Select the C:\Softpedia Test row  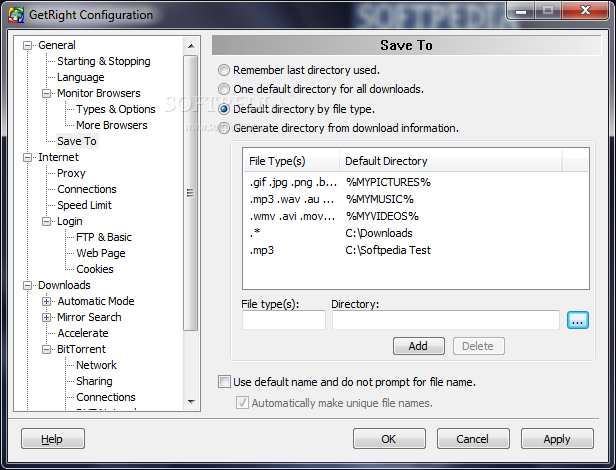tap(416, 250)
